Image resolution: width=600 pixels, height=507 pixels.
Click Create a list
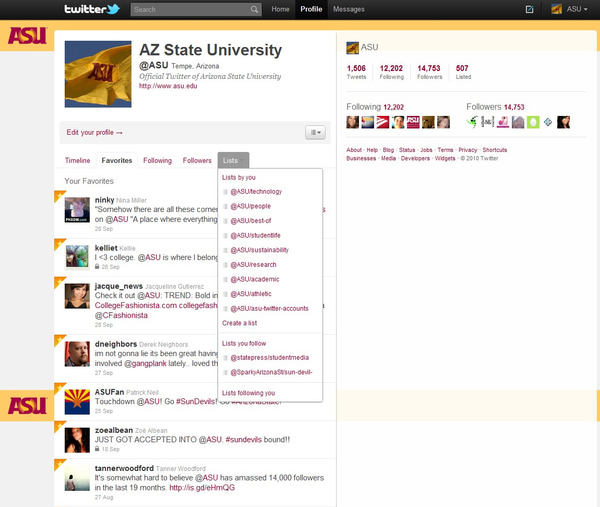click(240, 323)
